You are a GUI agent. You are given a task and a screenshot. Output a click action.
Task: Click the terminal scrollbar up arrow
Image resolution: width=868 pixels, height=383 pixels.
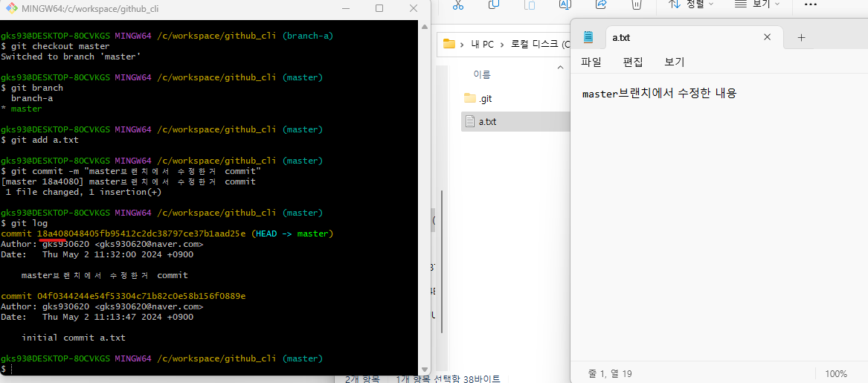coord(425,25)
